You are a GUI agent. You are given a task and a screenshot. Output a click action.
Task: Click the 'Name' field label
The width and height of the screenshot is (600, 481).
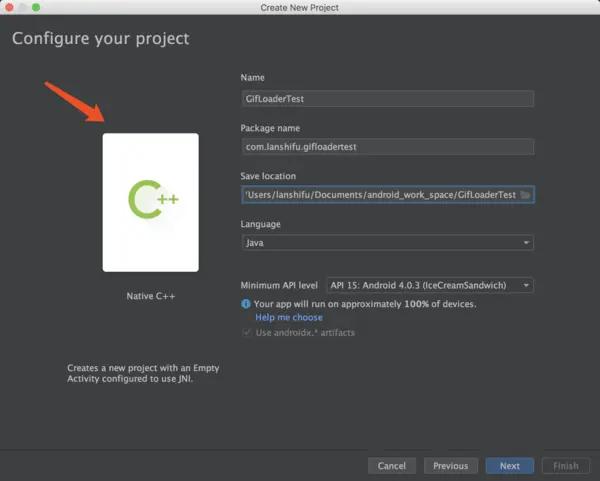[253, 78]
